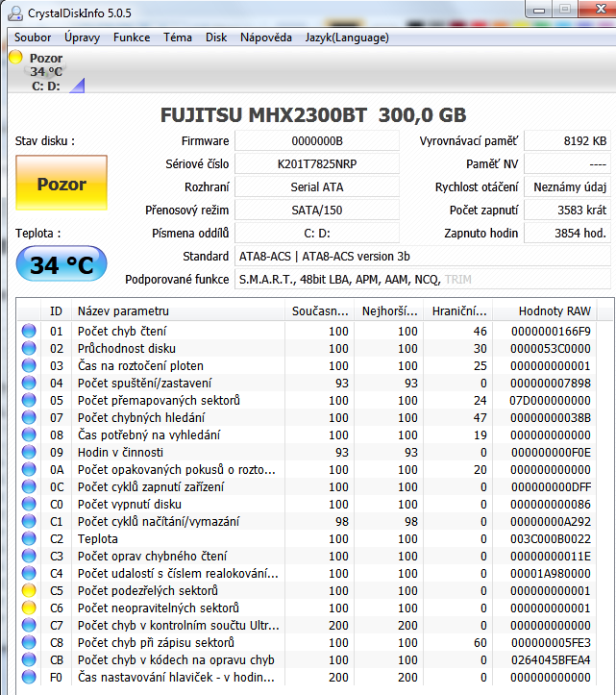Click the yellow Pozor disk status button
The image size is (616, 695).
coord(62,183)
